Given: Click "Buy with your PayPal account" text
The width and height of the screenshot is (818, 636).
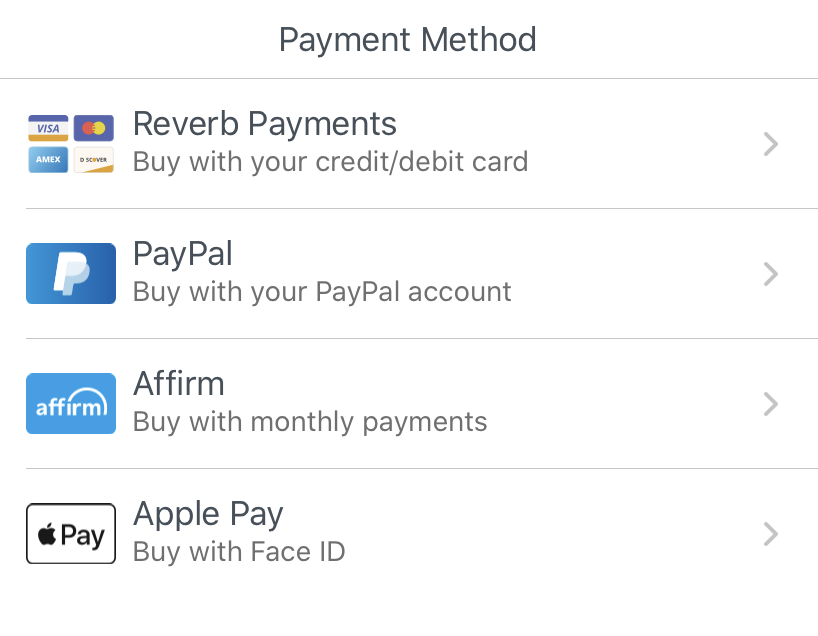Looking at the screenshot, I should [x=322, y=291].
